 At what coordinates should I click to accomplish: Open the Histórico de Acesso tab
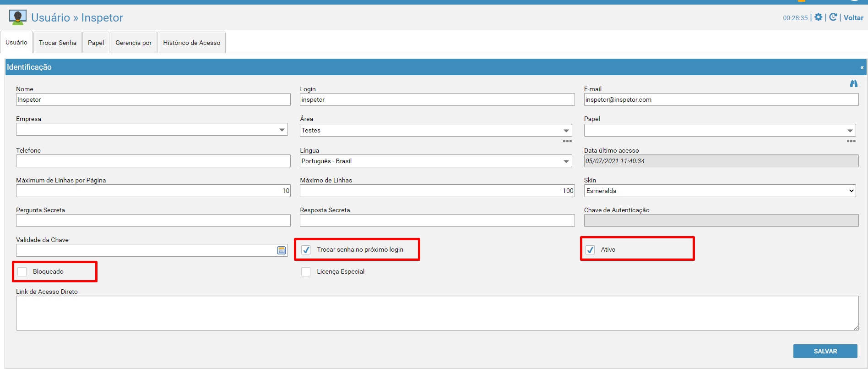192,43
